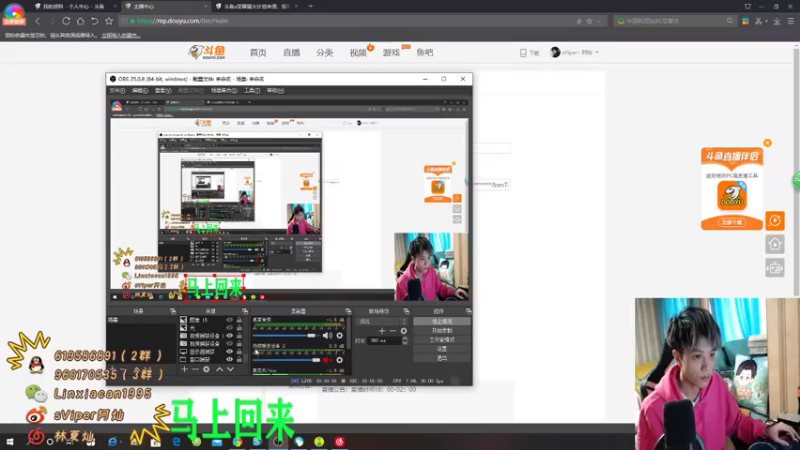Screen dimensions: 800x450
Task: Toggle visibility eye of the fourth source row
Action: [x=230, y=343]
